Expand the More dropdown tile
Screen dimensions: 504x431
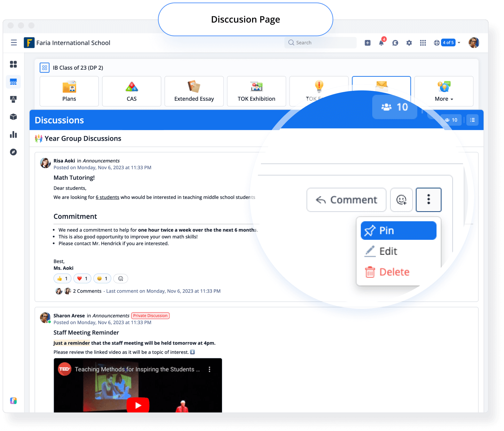coord(444,91)
